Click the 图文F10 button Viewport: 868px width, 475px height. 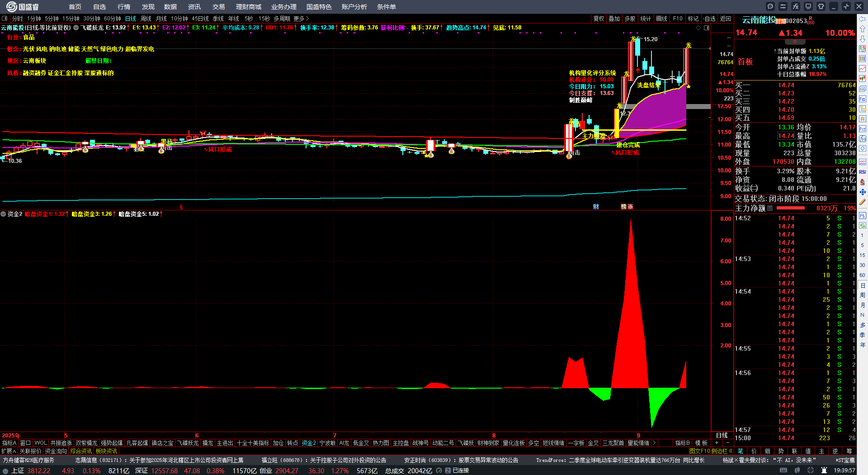tap(700, 451)
